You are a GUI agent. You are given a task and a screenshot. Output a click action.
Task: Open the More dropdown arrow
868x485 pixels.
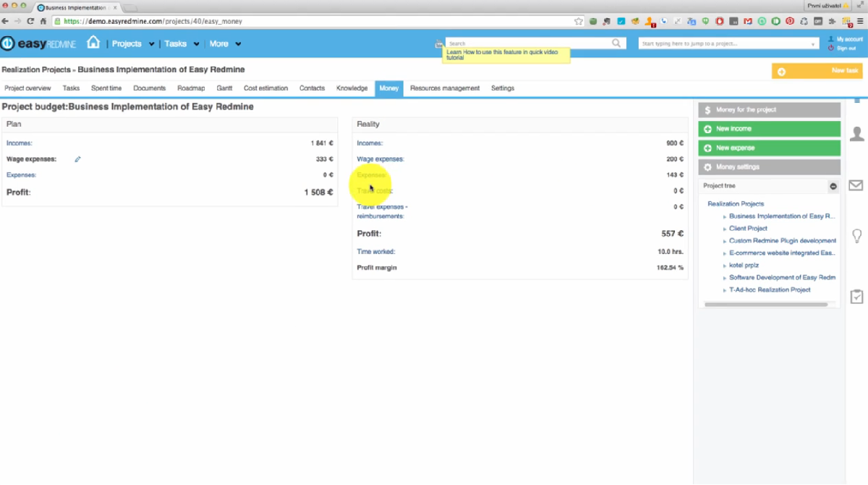click(238, 44)
